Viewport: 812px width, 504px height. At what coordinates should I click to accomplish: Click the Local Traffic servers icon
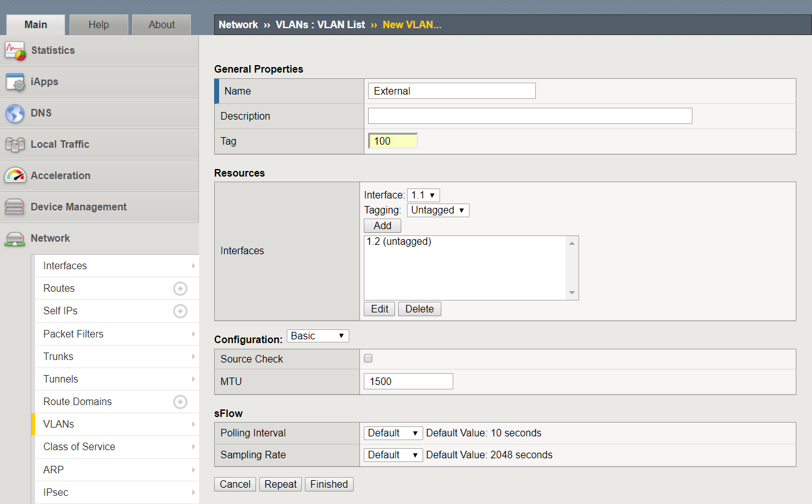coord(15,145)
